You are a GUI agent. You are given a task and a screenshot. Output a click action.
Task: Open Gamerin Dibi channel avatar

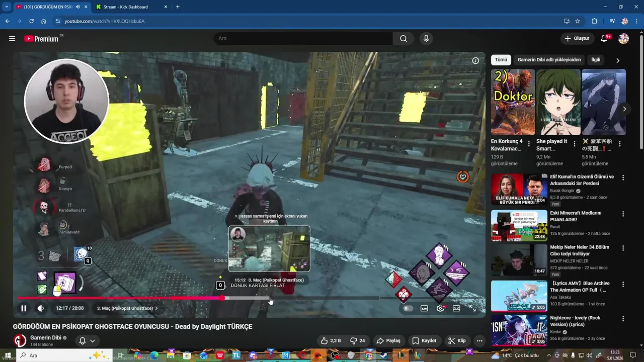point(20,340)
